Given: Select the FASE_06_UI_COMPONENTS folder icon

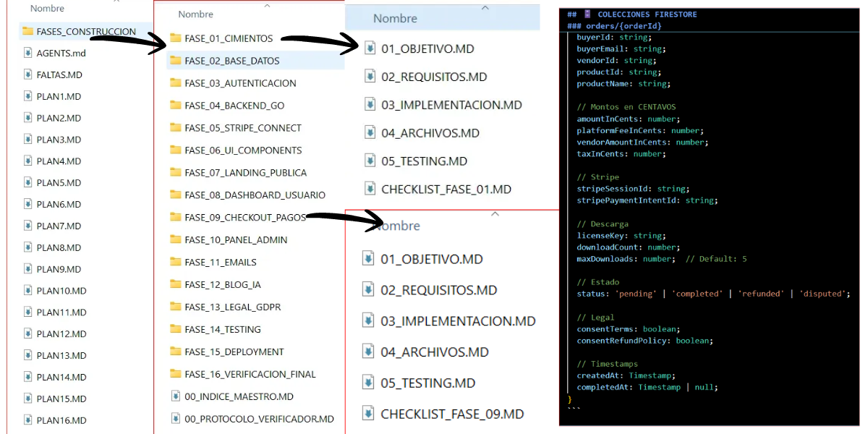Looking at the screenshot, I should coord(175,150).
